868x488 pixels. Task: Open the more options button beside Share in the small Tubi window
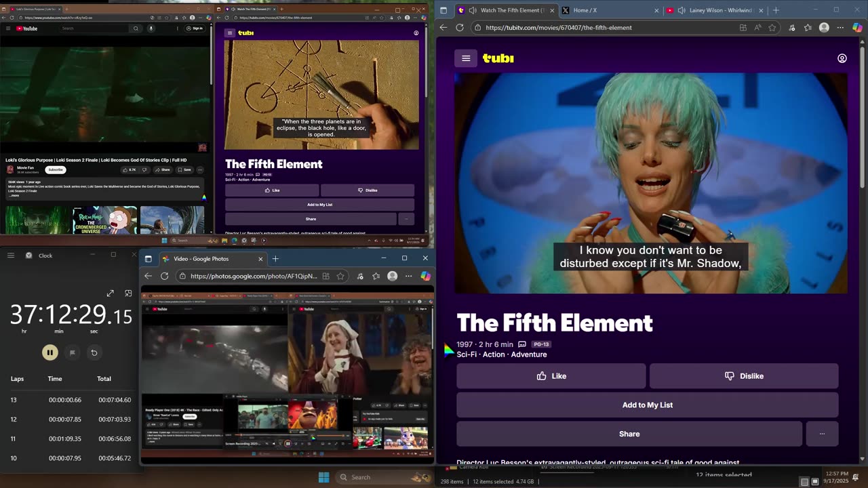(406, 219)
